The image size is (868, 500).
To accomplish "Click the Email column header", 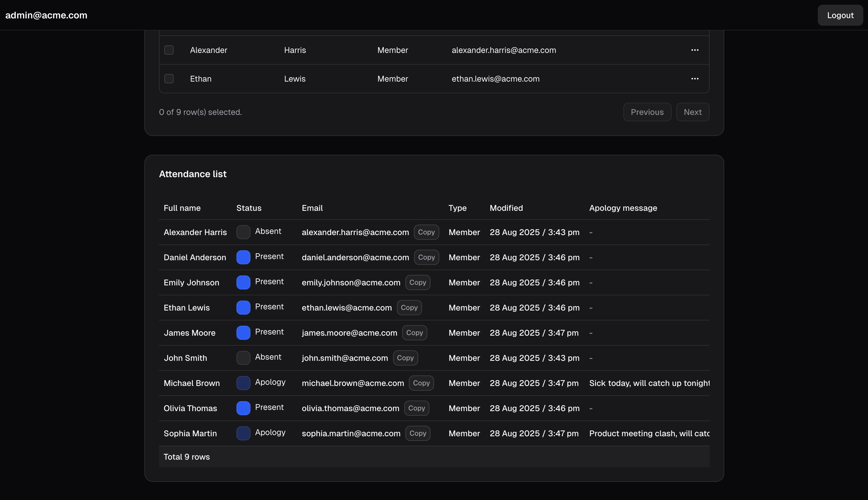I will pyautogui.click(x=312, y=208).
